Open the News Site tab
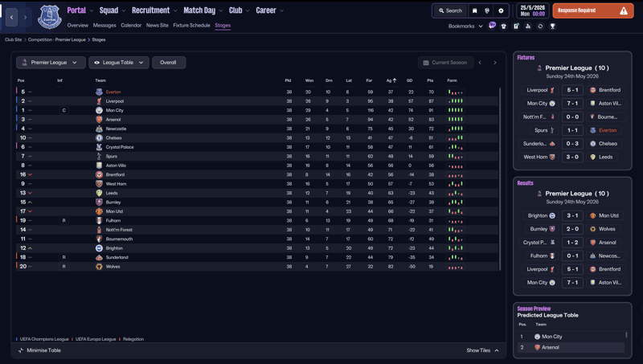The image size is (643, 364). pyautogui.click(x=157, y=26)
